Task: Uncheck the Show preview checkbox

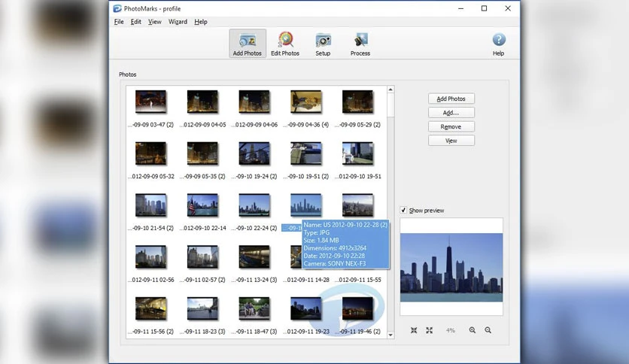Action: click(403, 210)
